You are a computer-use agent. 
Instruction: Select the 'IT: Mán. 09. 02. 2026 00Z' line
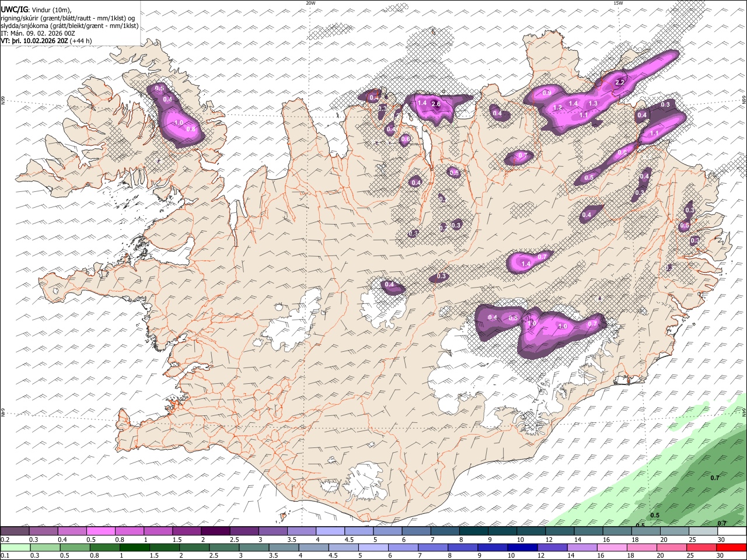(38, 34)
